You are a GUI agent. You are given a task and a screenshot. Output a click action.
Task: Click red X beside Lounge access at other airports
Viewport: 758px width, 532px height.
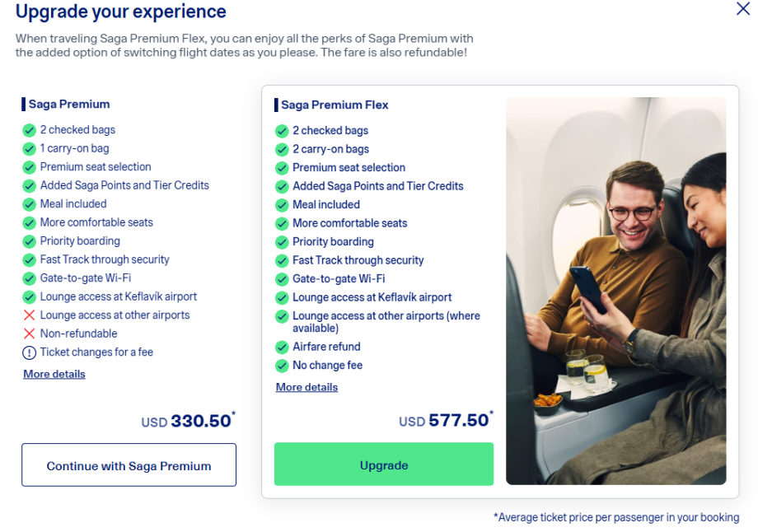click(x=30, y=315)
